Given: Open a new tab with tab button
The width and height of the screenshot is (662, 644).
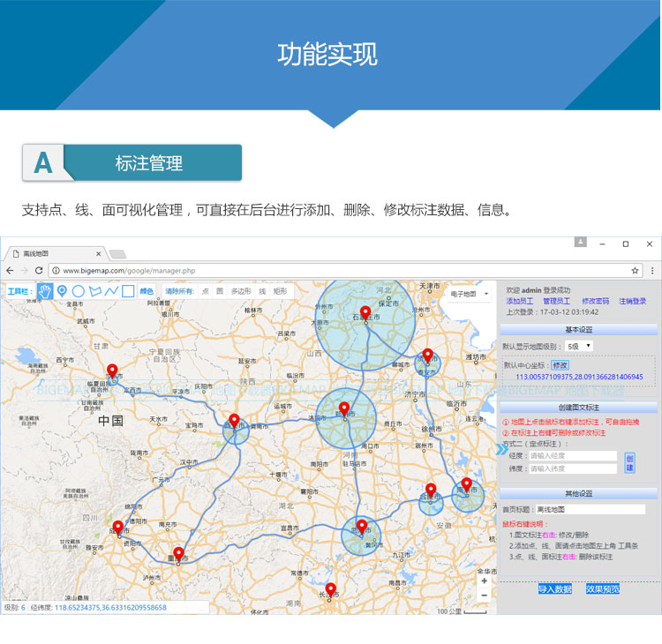Looking at the screenshot, I should 117,254.
